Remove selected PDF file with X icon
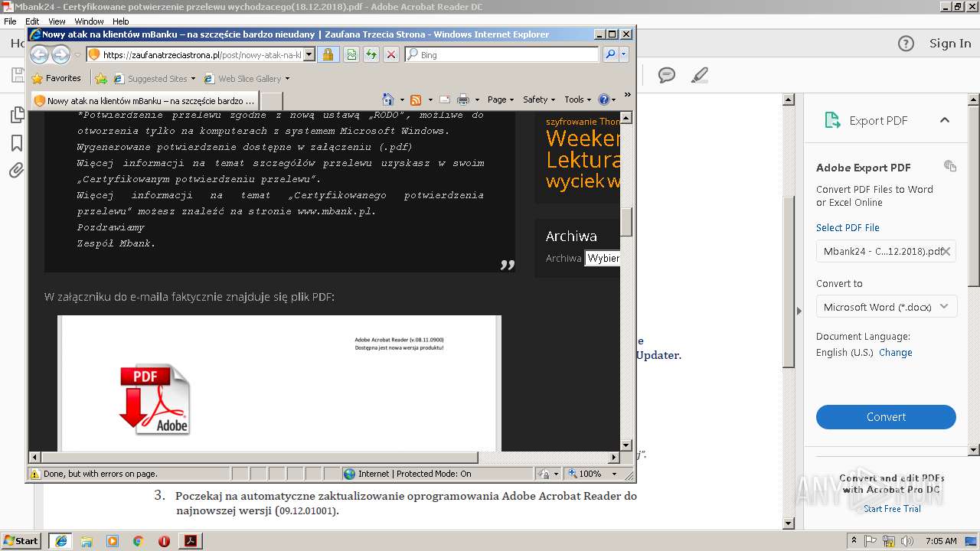This screenshot has height=551, width=980. pos(946,251)
